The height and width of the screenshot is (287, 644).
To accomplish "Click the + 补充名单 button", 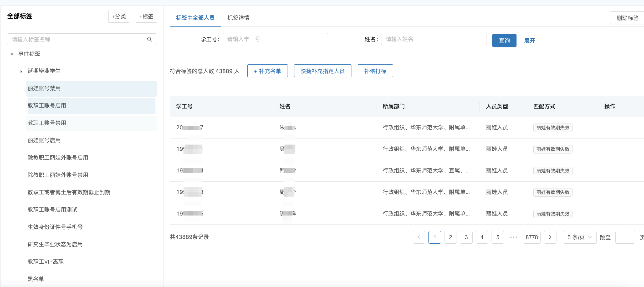I will point(268,71).
